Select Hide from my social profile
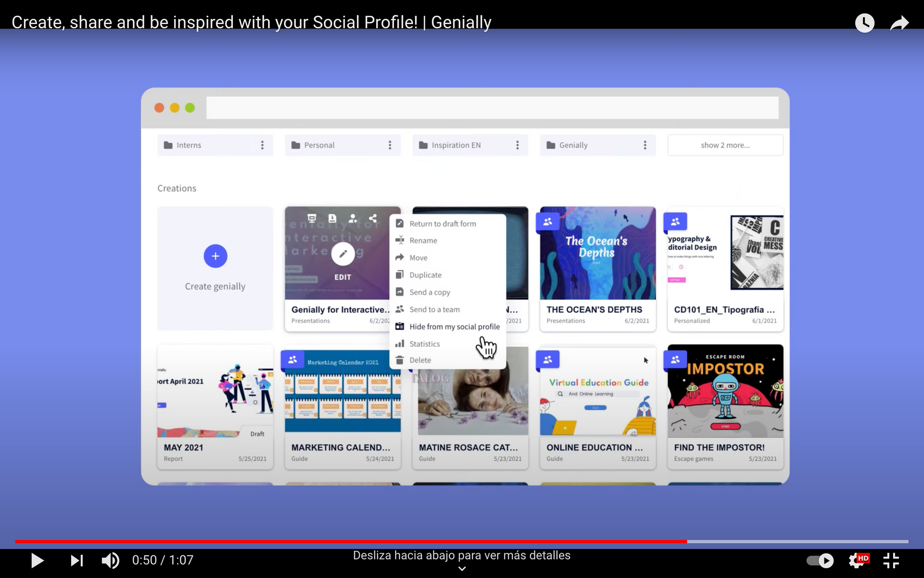This screenshot has height=578, width=924. point(454,326)
